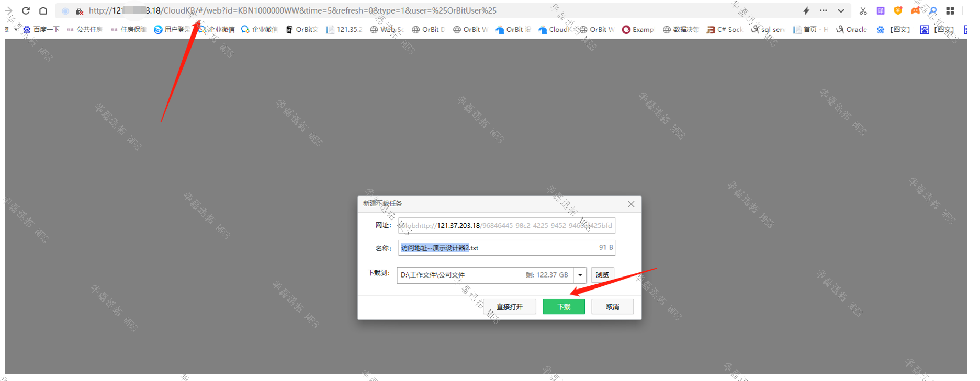Edit the 名称 file name field

[506, 248]
